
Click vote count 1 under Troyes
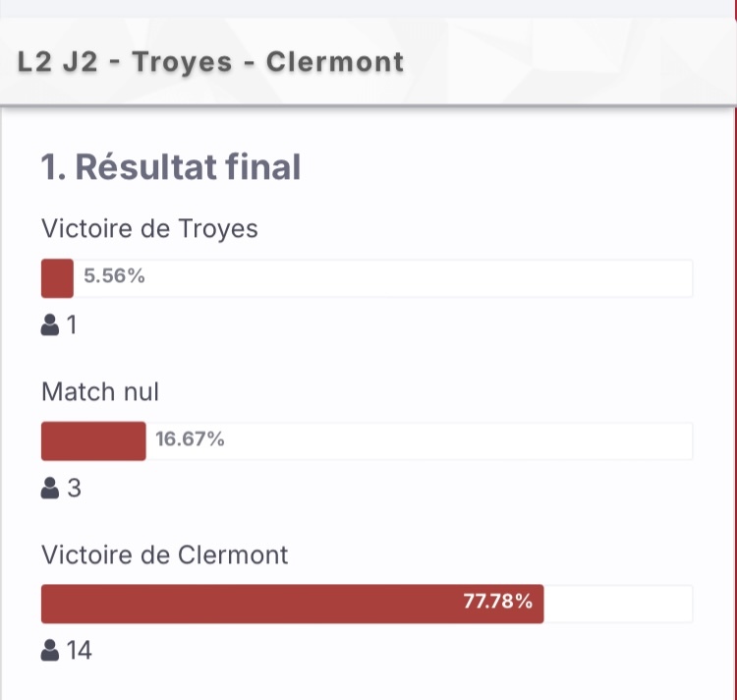pos(72,324)
